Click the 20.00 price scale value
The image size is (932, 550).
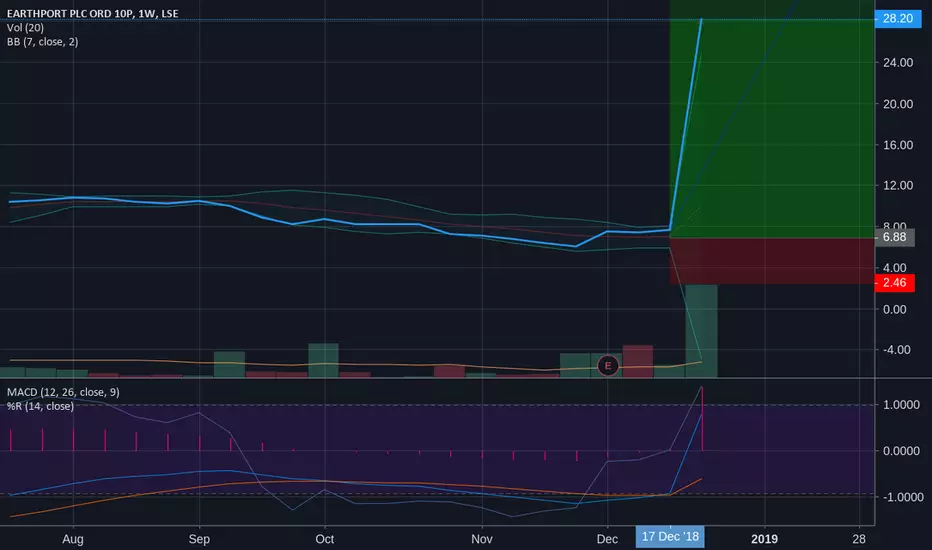coord(898,104)
